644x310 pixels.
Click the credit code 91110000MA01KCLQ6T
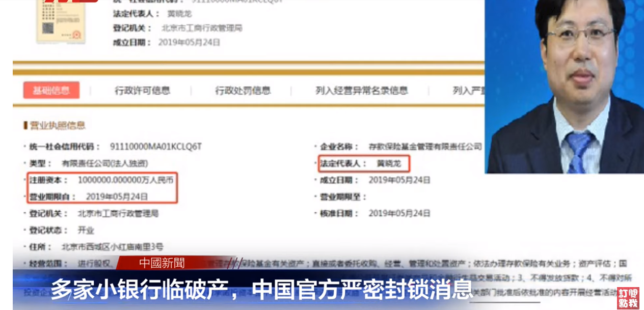pyautogui.click(x=156, y=147)
